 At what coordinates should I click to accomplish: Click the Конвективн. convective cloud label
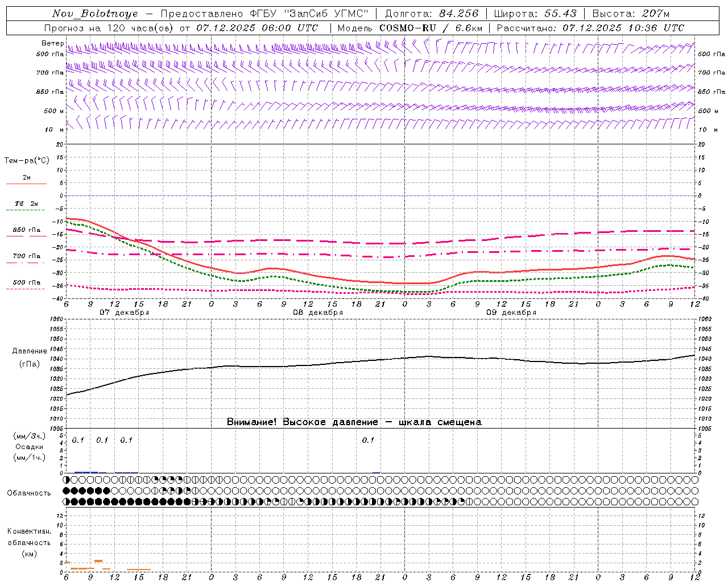pos(29,531)
